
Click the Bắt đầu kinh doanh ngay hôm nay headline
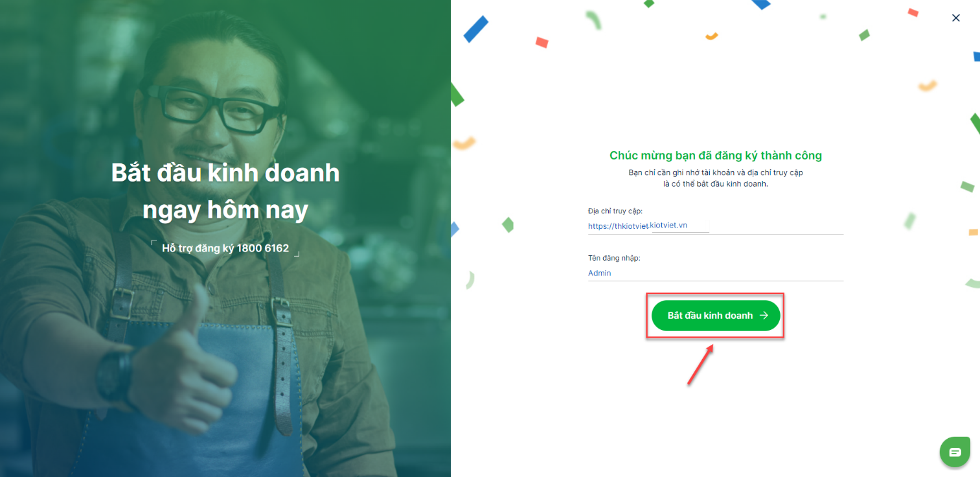point(225,191)
